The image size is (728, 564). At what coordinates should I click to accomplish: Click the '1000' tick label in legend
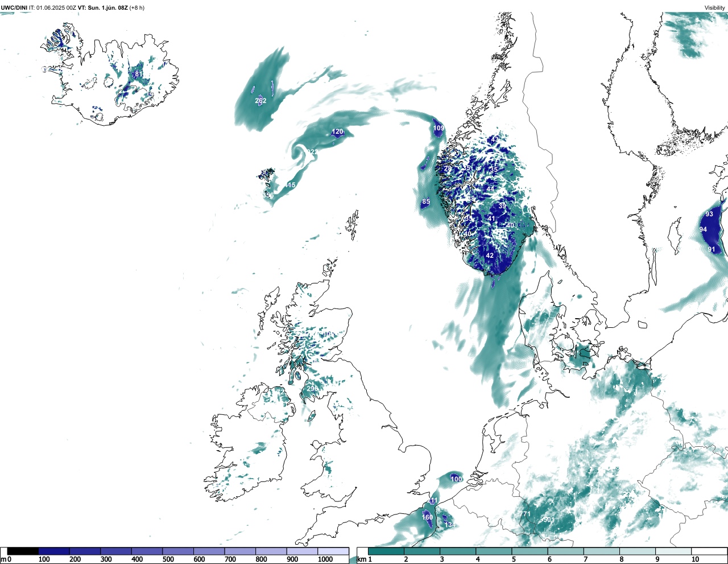point(325,559)
